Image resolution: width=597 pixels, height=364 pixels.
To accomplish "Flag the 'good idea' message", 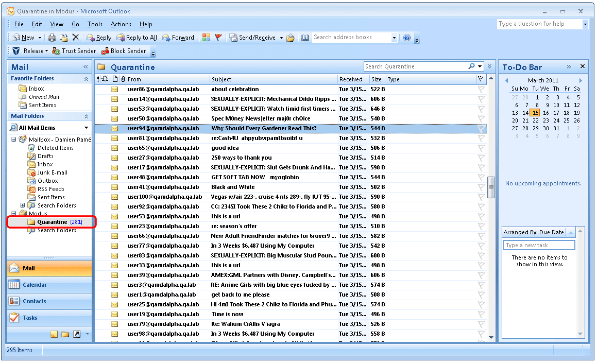I will coord(481,148).
